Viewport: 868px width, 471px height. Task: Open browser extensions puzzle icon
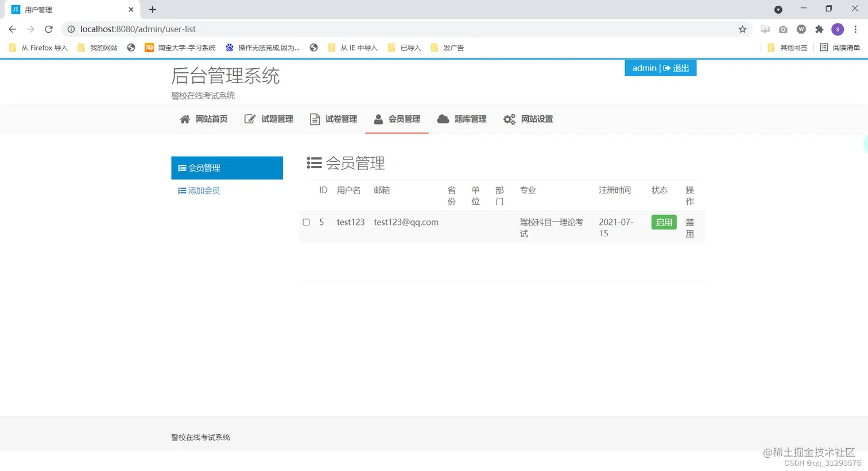pos(819,29)
